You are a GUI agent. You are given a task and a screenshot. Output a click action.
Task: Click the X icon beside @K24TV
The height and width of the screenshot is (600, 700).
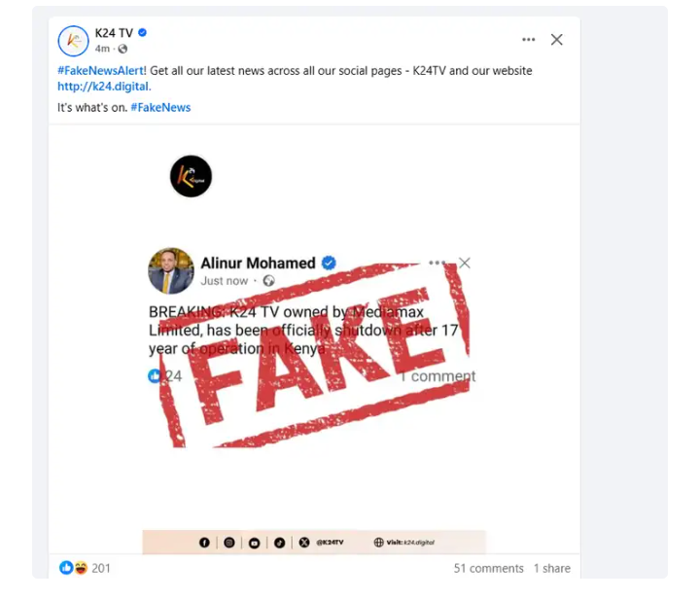click(304, 543)
